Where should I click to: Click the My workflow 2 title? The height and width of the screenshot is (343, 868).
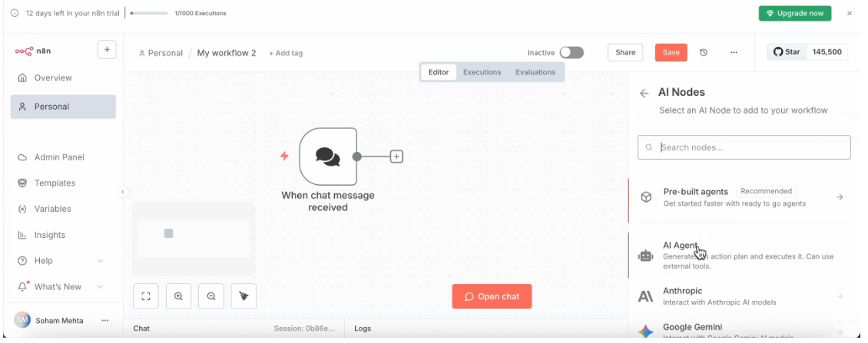[227, 53]
